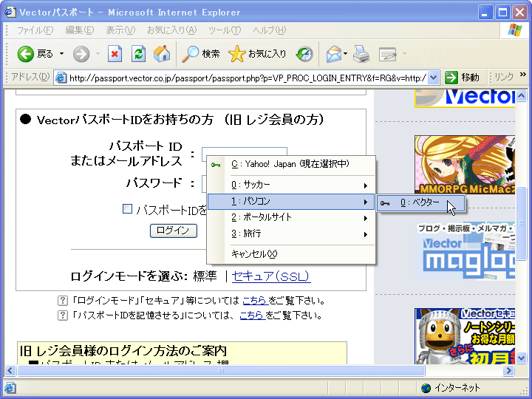Click the インターネット zone globe icon
This screenshot has height=399, width=532.
click(x=426, y=387)
